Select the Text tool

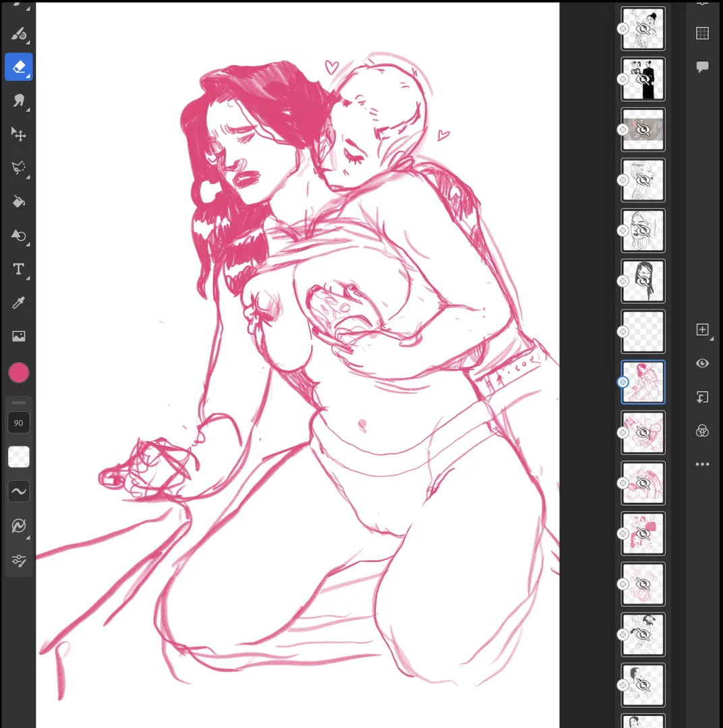pyautogui.click(x=19, y=270)
